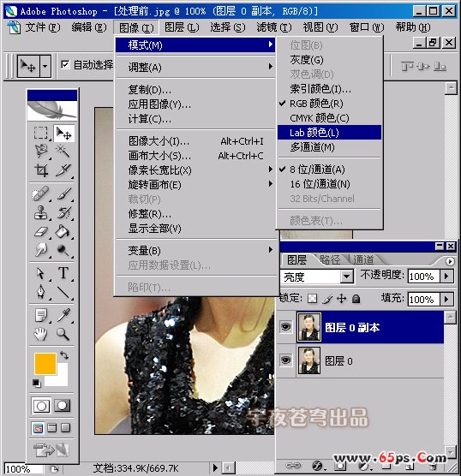
Task: Select the Zoom magnifier tool
Action: pos(63,334)
